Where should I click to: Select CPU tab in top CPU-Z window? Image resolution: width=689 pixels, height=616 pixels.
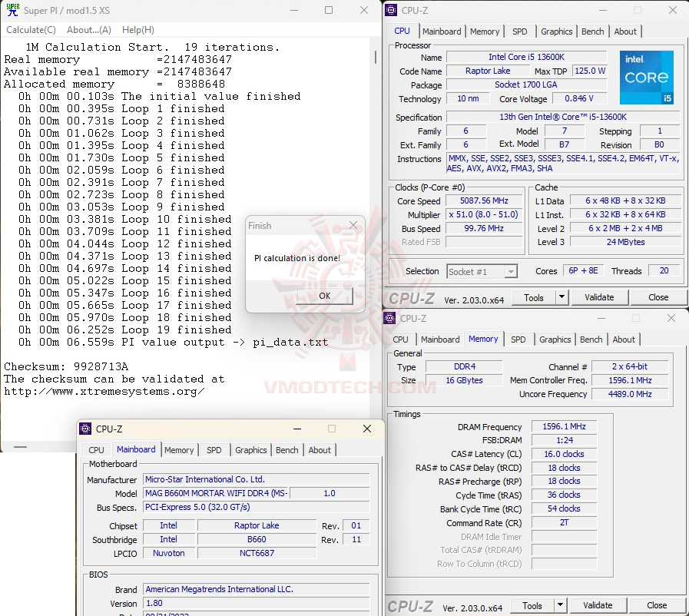point(402,31)
